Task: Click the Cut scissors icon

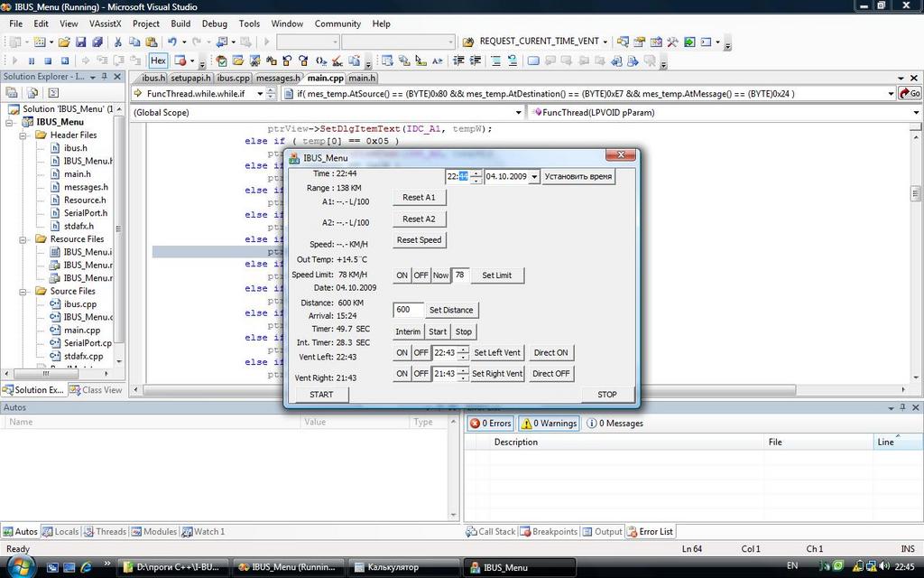Action: pos(119,42)
